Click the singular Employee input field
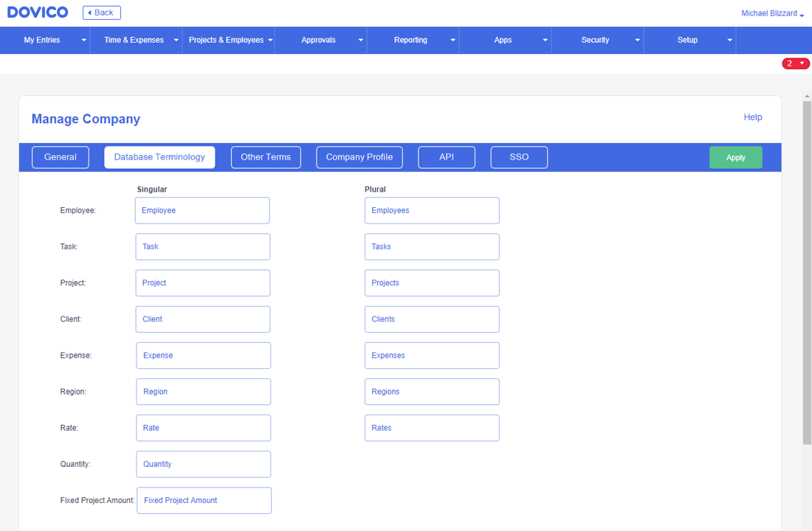 (x=202, y=210)
